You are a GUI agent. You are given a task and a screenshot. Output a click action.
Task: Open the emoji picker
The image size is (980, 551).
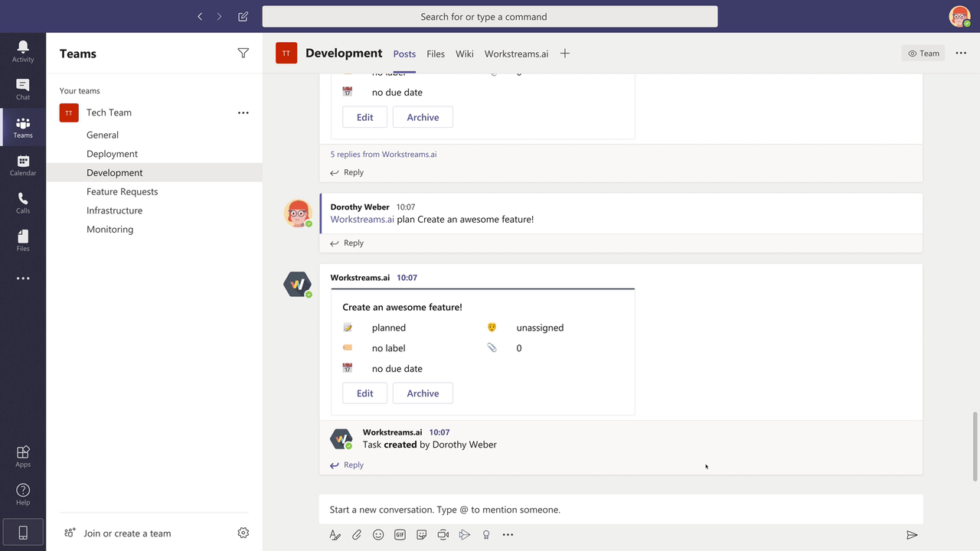(x=378, y=535)
